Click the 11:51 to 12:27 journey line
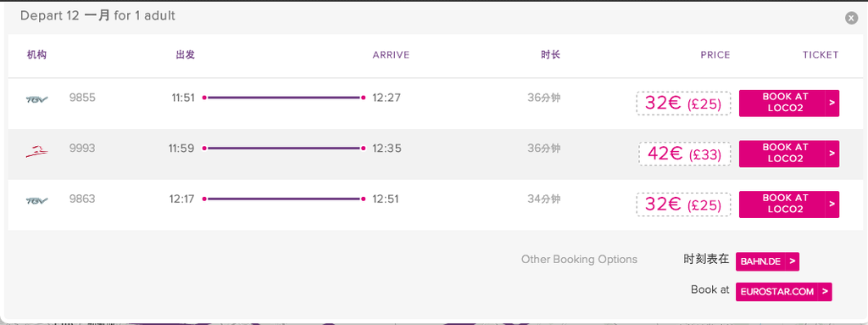Viewport: 868px width, 325px height. coord(283,98)
